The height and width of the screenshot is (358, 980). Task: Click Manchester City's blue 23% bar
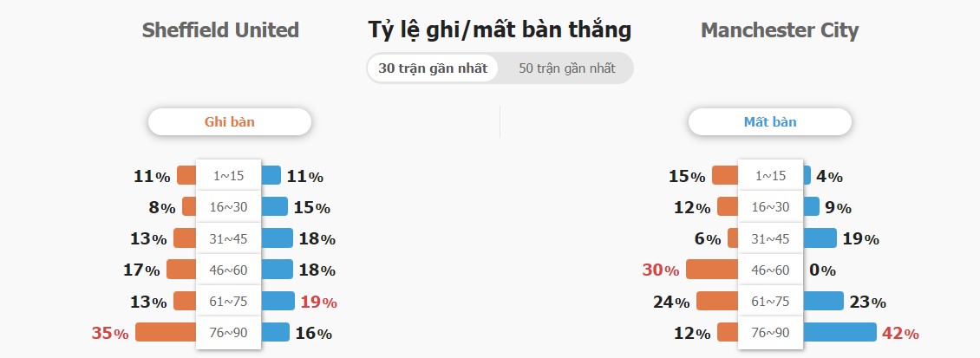tap(823, 301)
